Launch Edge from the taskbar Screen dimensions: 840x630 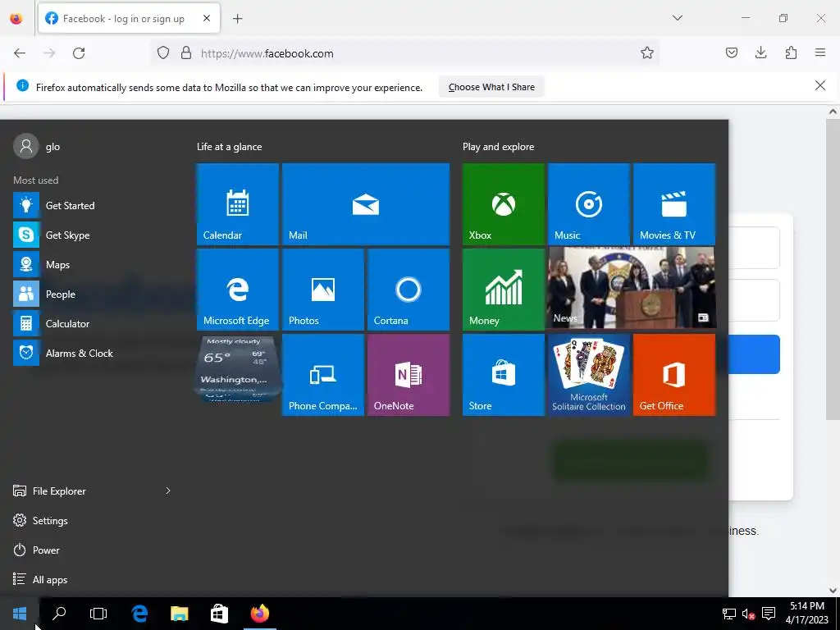pyautogui.click(x=139, y=614)
